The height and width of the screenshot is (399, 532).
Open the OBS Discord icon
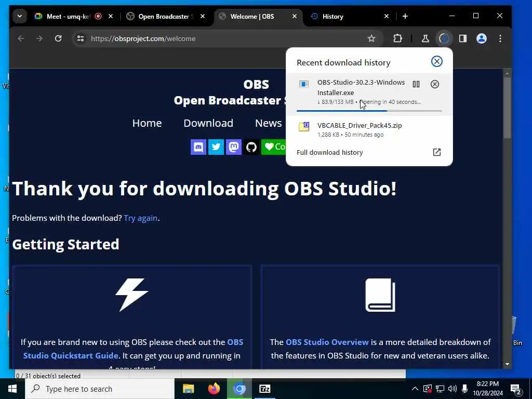point(198,147)
